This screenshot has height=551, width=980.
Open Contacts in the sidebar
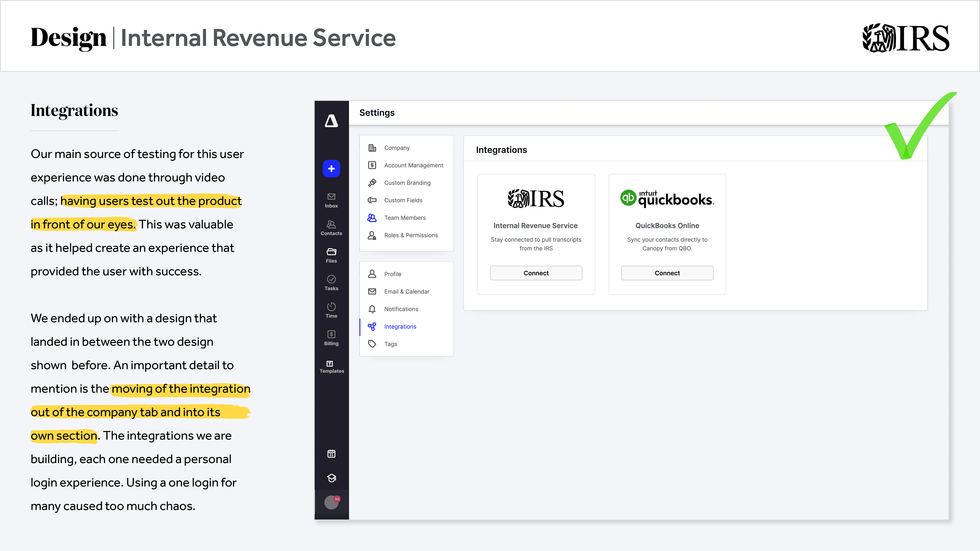pos(331,228)
